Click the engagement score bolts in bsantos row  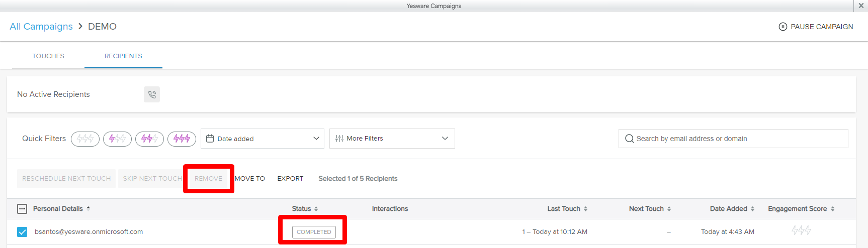coord(801,231)
